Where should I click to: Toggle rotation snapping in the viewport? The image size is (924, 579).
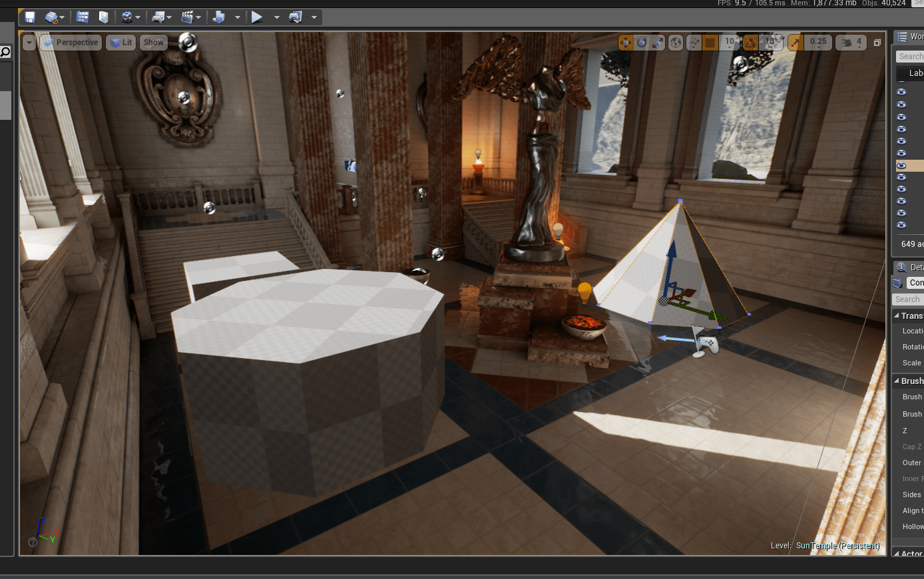click(x=750, y=42)
